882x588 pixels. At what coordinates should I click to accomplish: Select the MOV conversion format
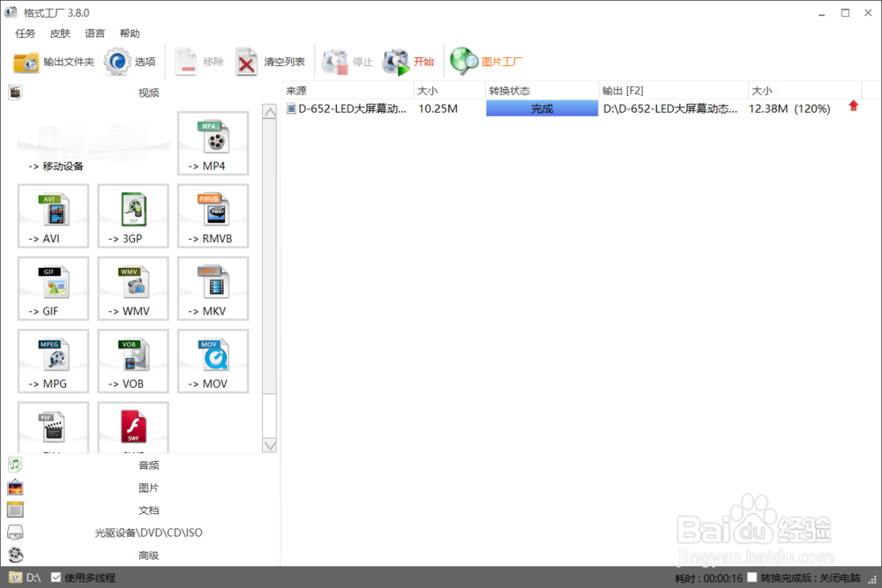[213, 361]
